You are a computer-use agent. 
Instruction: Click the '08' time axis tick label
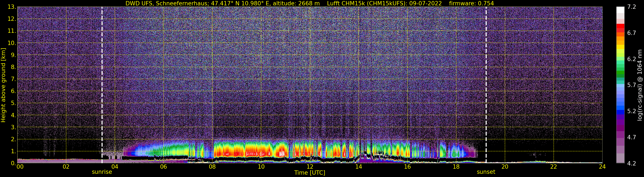[x=212, y=167]
